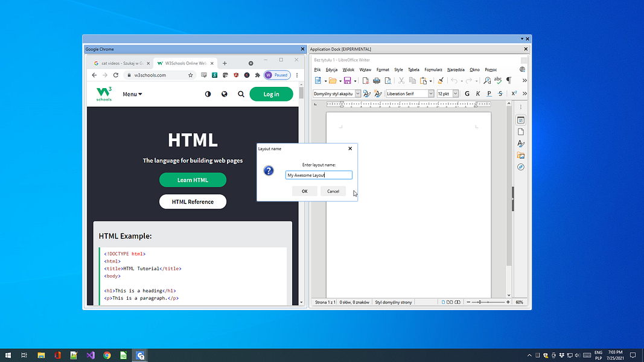The height and width of the screenshot is (362, 644).
Task: Click the HTML Reference button
Action: pyautogui.click(x=193, y=202)
